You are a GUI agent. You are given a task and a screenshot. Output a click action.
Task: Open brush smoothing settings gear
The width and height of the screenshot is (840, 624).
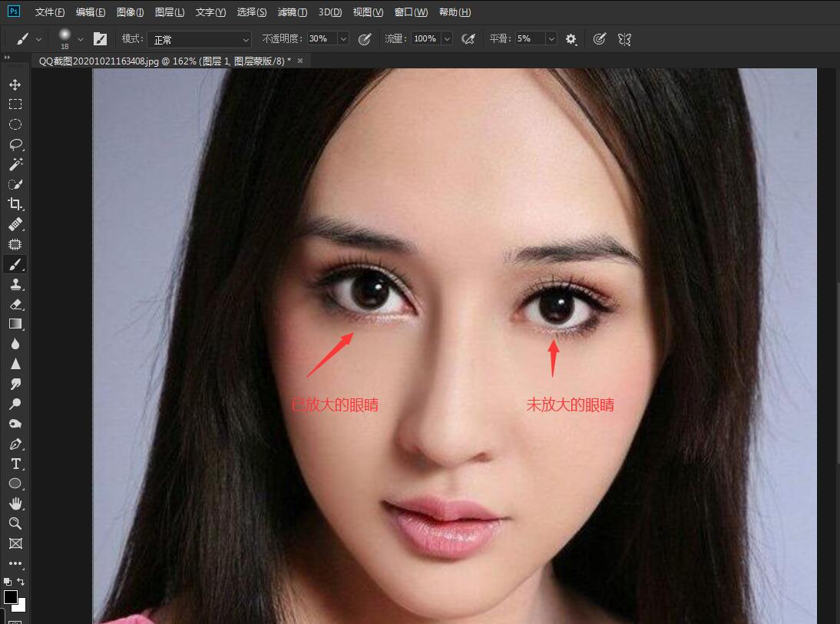point(571,38)
